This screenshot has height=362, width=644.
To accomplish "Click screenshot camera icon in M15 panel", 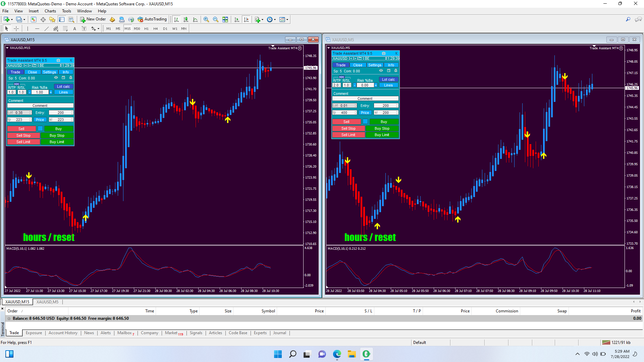I will (58, 60).
